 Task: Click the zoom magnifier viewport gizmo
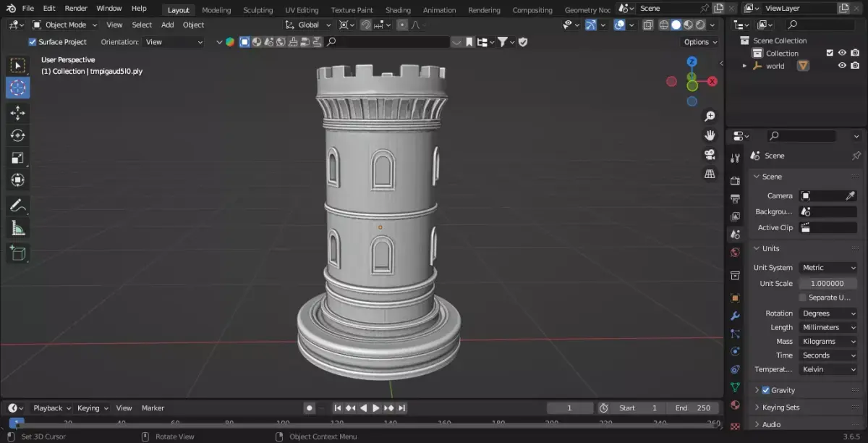[710, 117]
